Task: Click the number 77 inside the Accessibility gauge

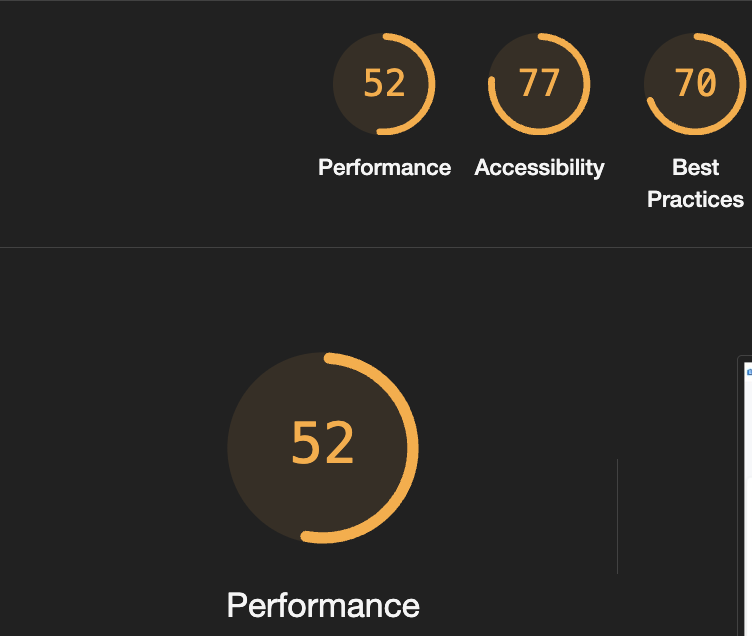Action: click(x=539, y=83)
